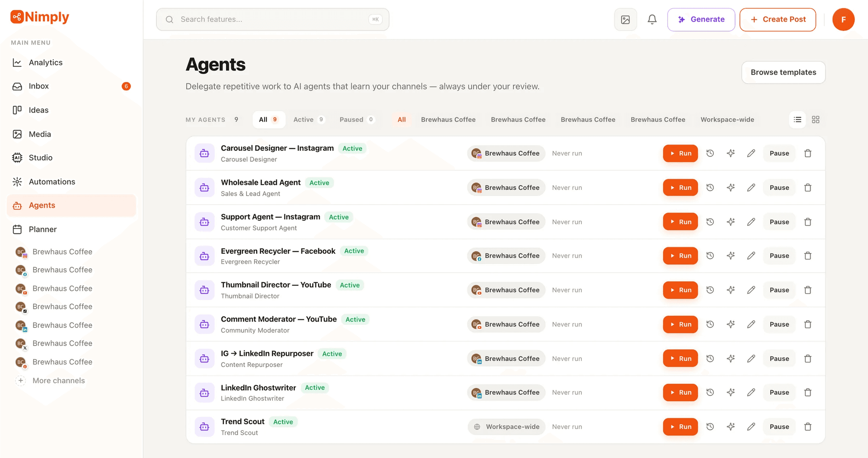
Task: Open the LinkedIn Ghostwriter agent title
Action: tap(258, 388)
